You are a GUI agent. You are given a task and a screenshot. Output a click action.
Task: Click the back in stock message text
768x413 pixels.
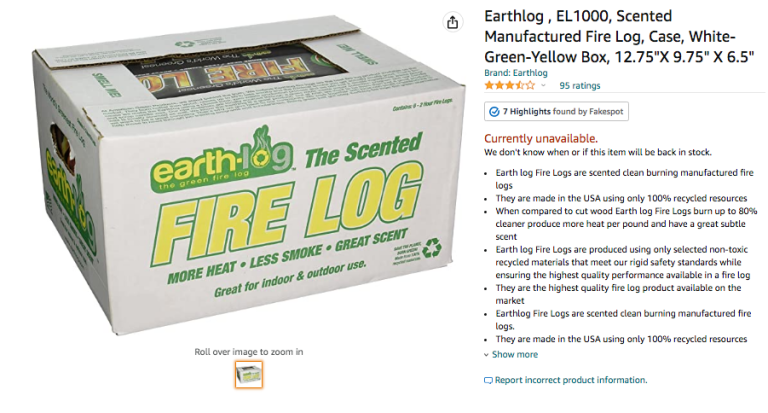click(598, 152)
